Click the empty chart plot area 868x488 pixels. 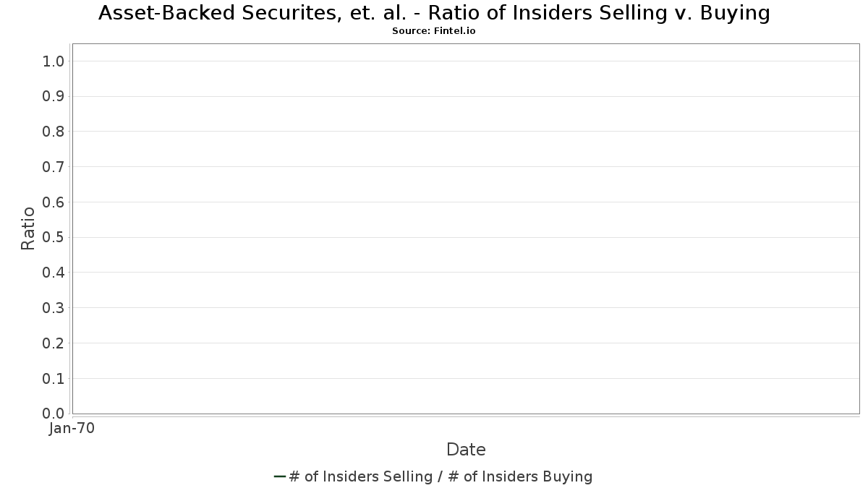466,228
